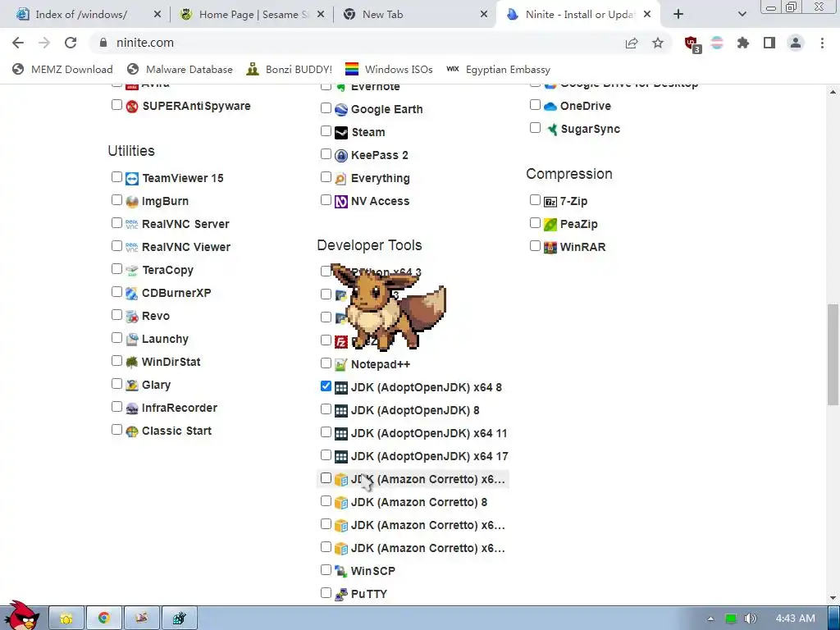Open the MEMZ Download bookmark

pyautogui.click(x=62, y=70)
